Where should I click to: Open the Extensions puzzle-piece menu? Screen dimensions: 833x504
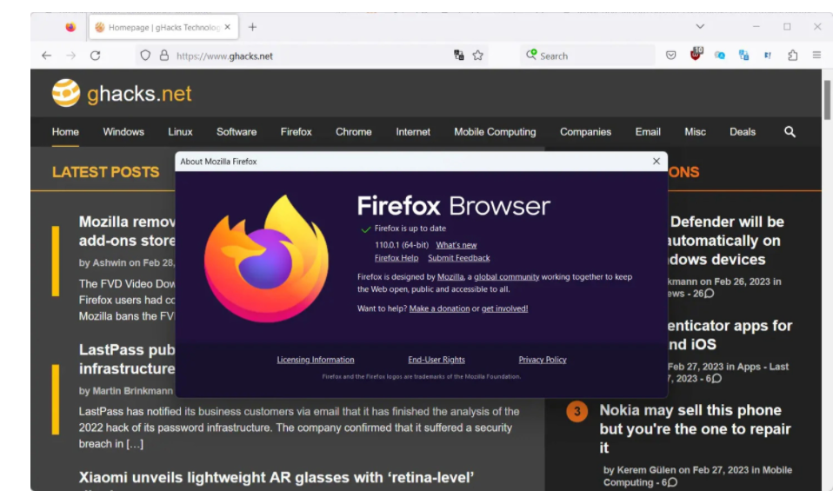tap(792, 55)
